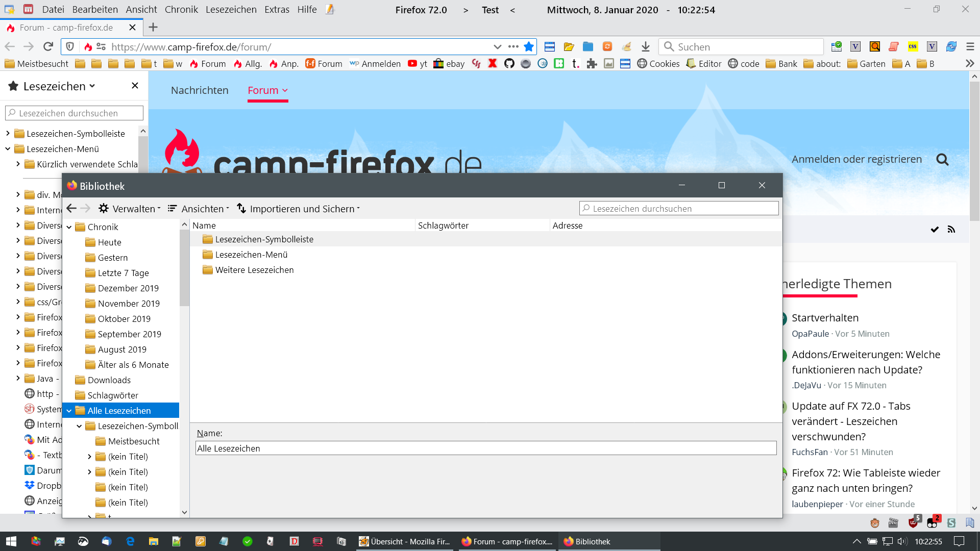Click the reload page icon
The height and width of the screenshot is (551, 980).
[48, 47]
